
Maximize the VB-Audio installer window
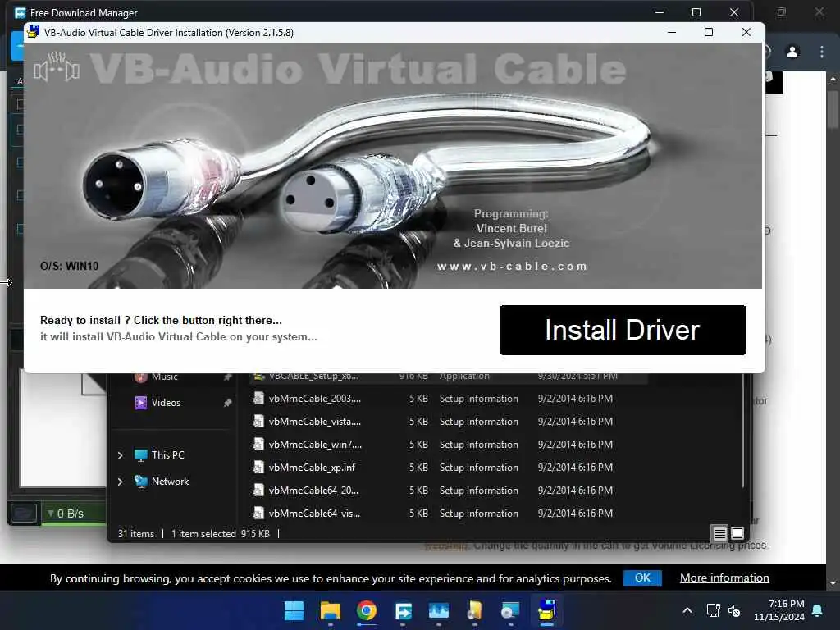[x=708, y=32]
